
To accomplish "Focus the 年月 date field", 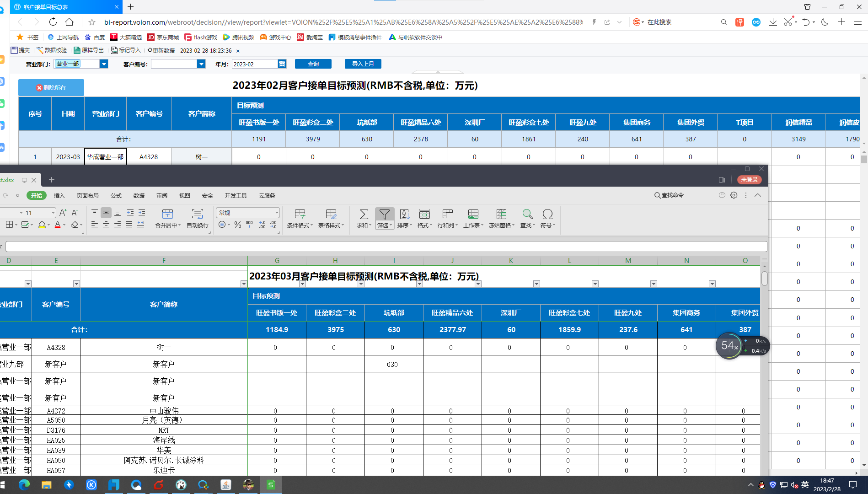I will pos(255,64).
